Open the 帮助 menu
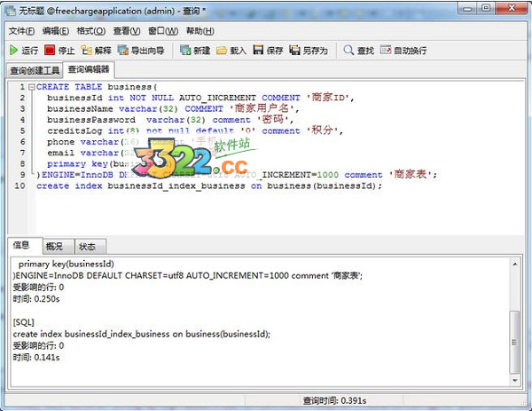532x411 pixels. coord(197,31)
